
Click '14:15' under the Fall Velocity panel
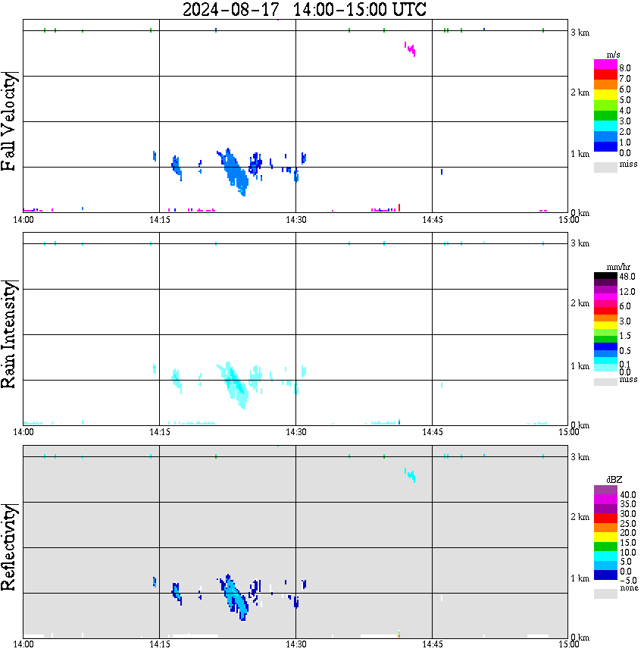click(x=160, y=220)
